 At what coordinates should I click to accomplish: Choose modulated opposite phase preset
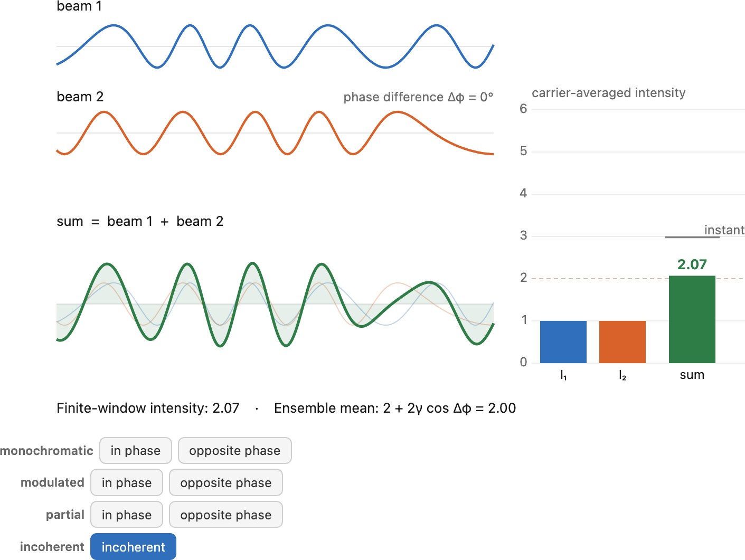tap(226, 483)
